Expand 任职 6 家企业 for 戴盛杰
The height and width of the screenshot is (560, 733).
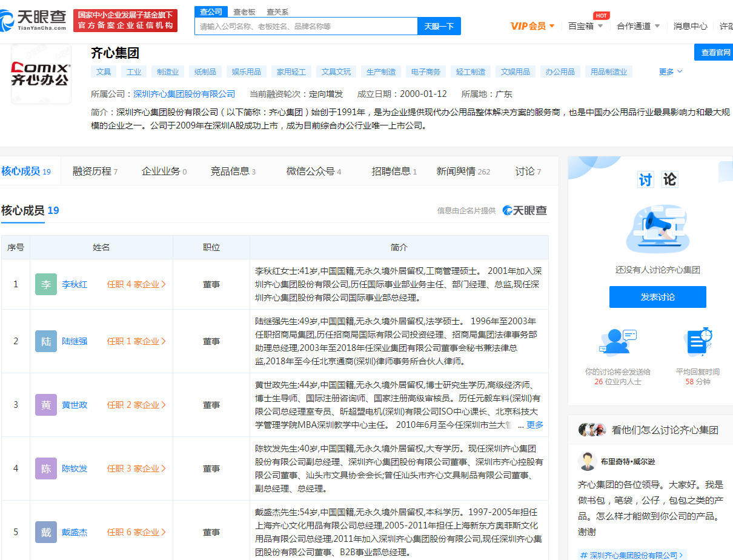(136, 532)
